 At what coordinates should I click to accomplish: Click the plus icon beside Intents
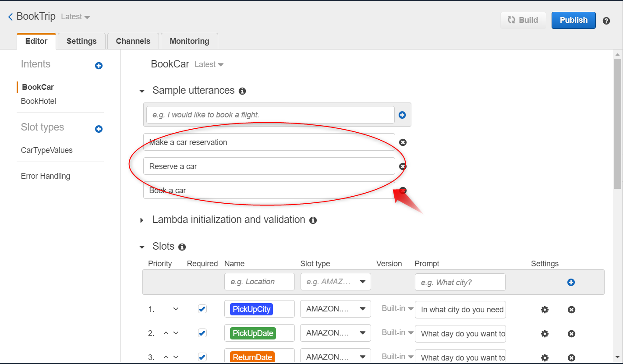[x=99, y=66]
